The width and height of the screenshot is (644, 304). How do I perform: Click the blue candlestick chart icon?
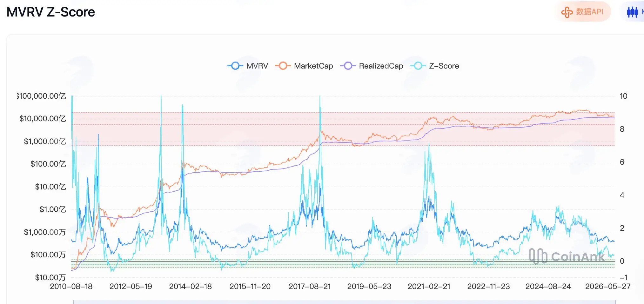(x=632, y=12)
